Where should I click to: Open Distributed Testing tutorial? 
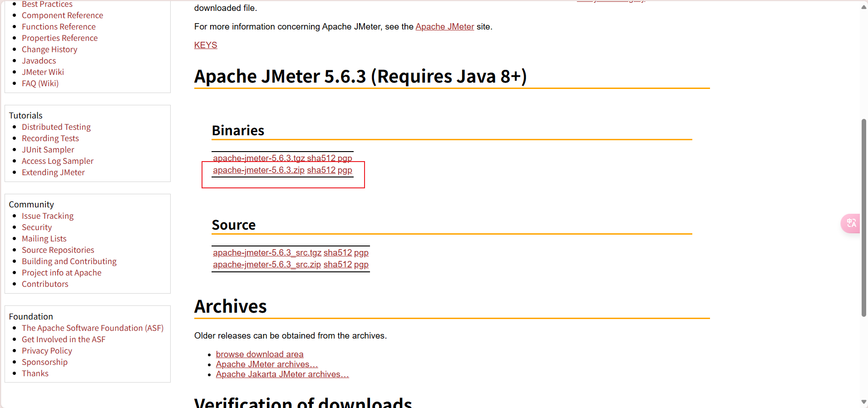(x=56, y=127)
